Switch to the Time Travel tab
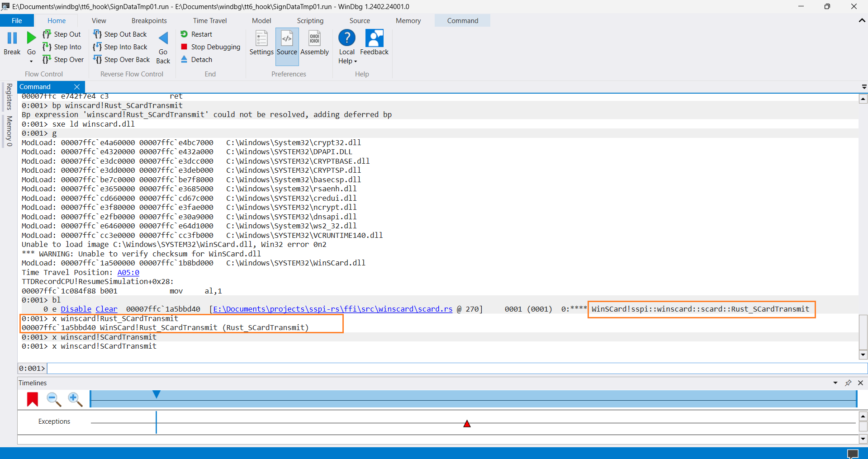Image resolution: width=868 pixels, height=459 pixels. click(210, 21)
